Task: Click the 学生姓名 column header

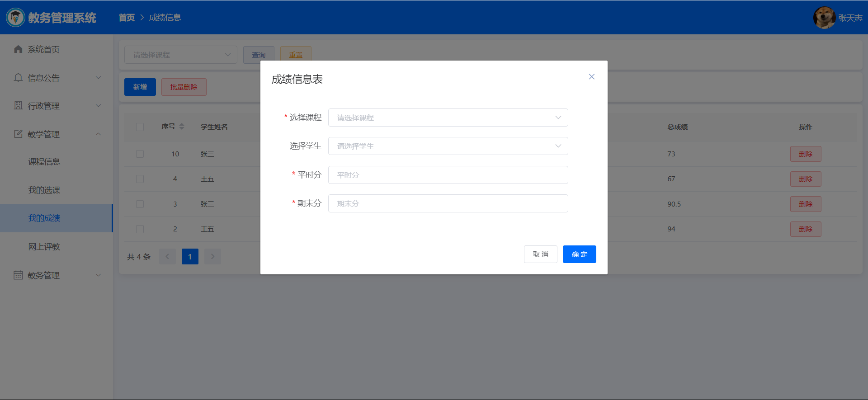Action: point(214,127)
